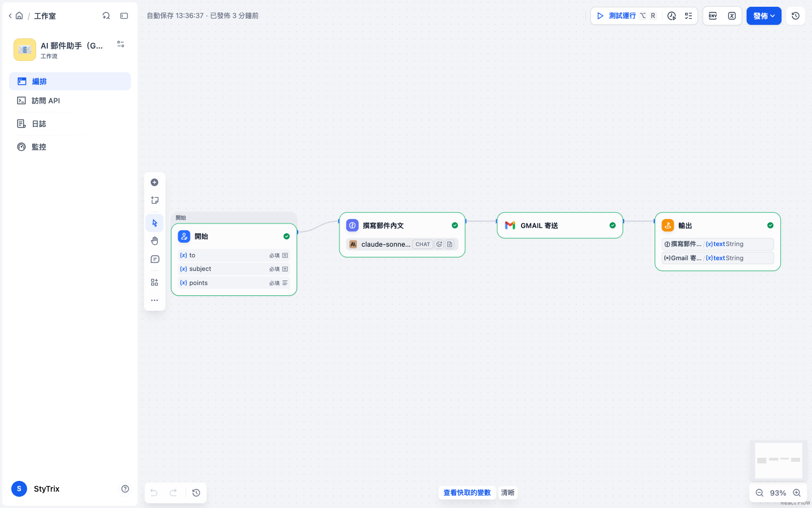Open the comment tool icon

(155, 259)
